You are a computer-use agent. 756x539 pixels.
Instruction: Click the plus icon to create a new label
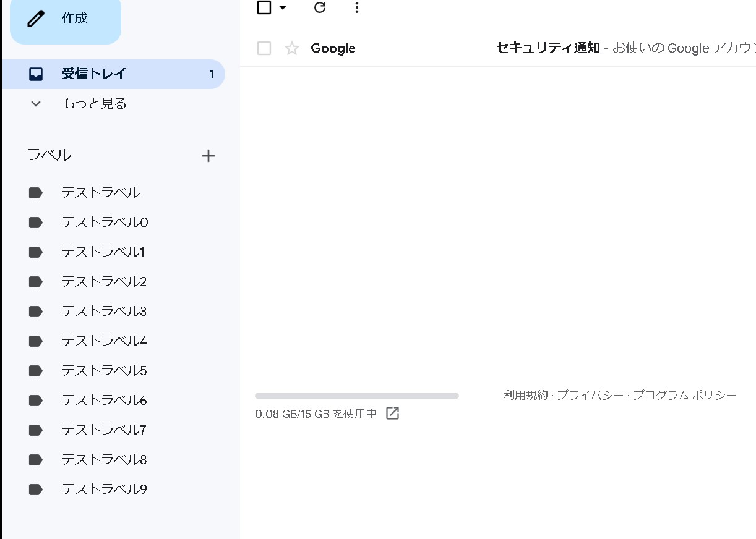[x=208, y=156]
